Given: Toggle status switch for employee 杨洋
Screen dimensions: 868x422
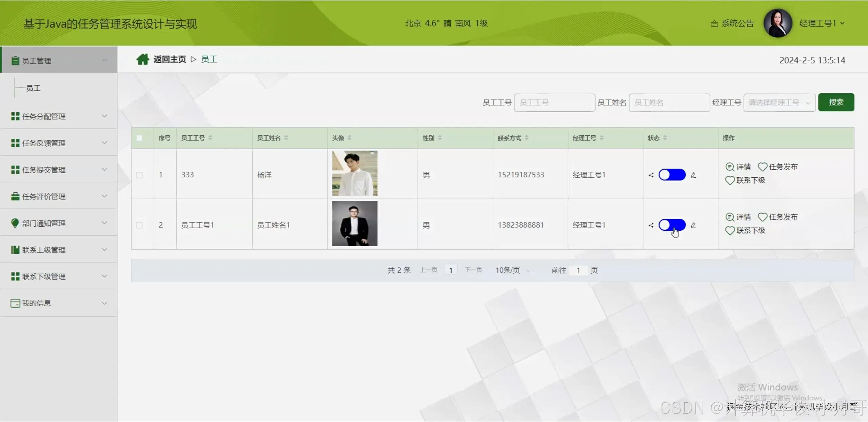Looking at the screenshot, I should 672,175.
